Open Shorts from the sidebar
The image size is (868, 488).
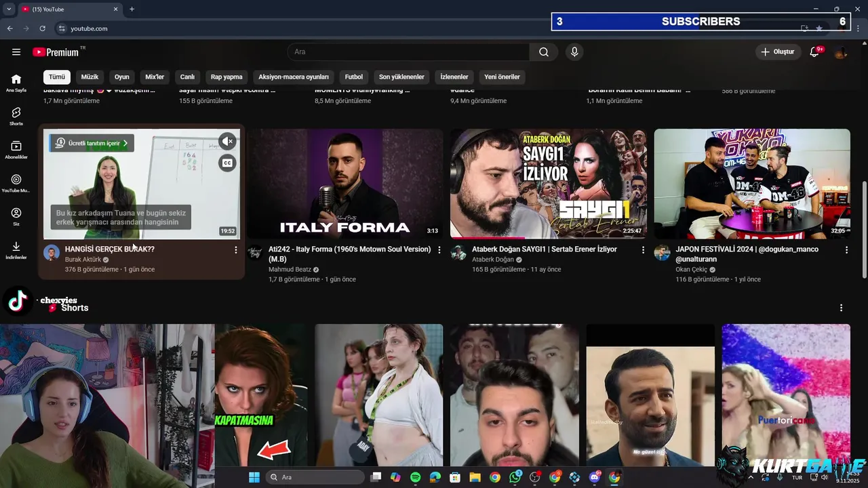(16, 116)
